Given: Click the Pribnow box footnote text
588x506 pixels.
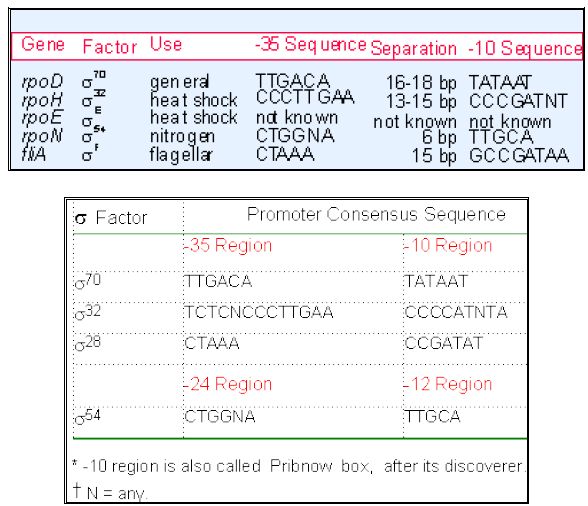Looking at the screenshot, I should (299, 467).
